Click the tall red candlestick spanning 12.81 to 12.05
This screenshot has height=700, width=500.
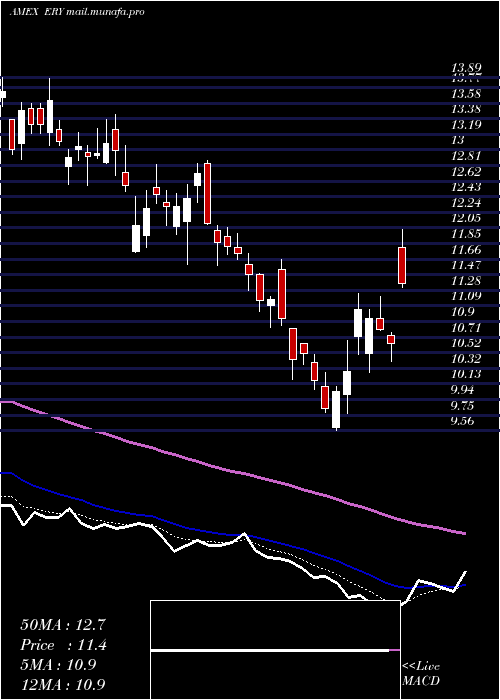click(x=208, y=193)
